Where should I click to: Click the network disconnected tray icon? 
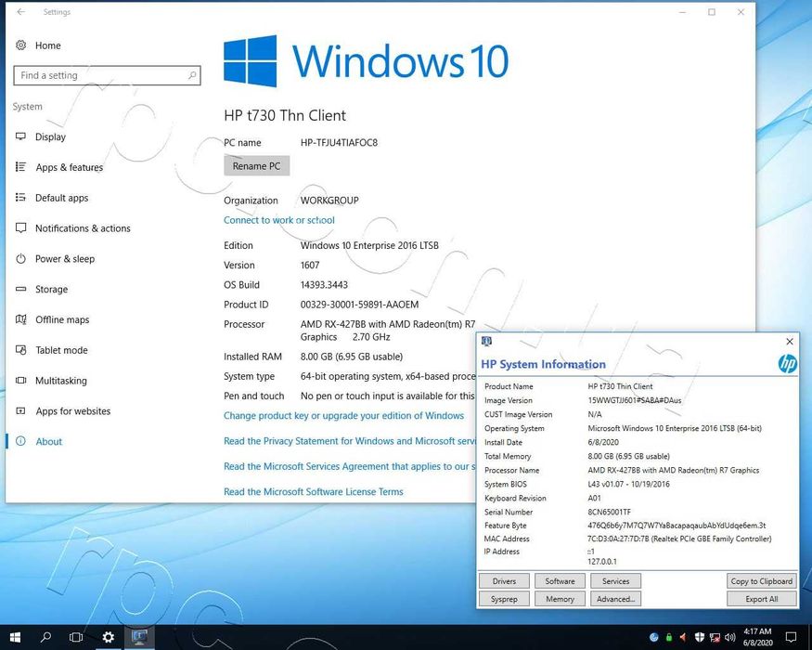click(715, 638)
